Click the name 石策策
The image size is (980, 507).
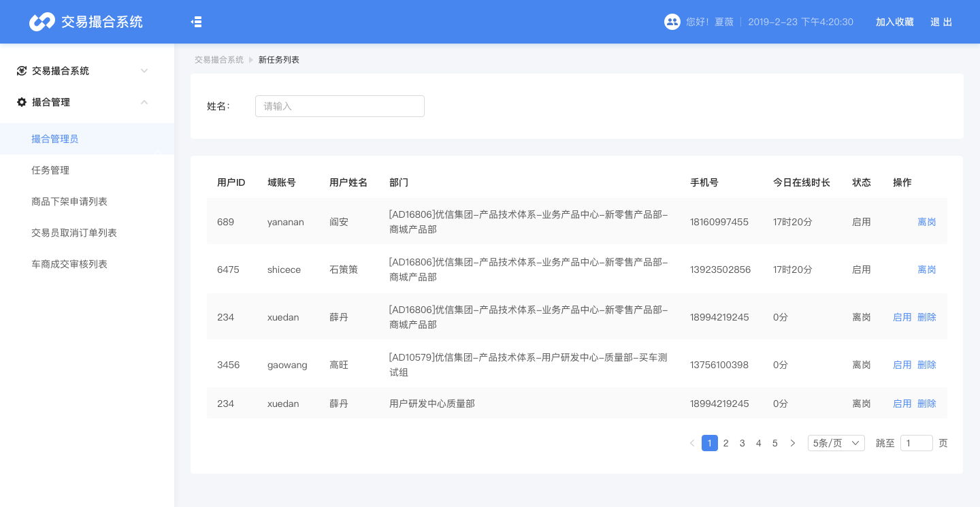(x=344, y=269)
